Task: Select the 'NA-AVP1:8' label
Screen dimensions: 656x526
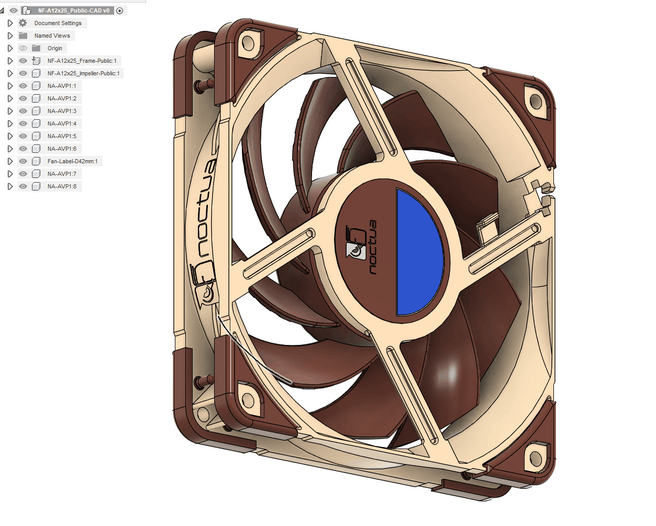Action: [62, 186]
